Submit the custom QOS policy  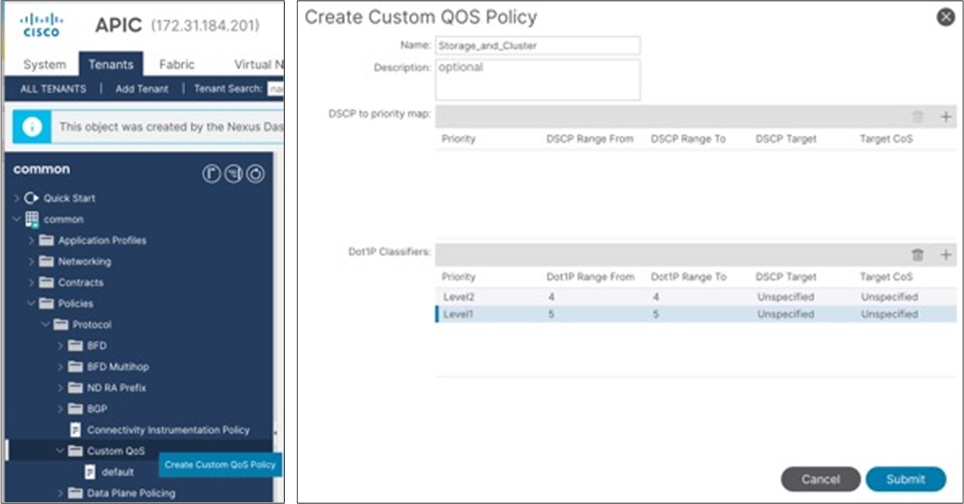click(905, 479)
